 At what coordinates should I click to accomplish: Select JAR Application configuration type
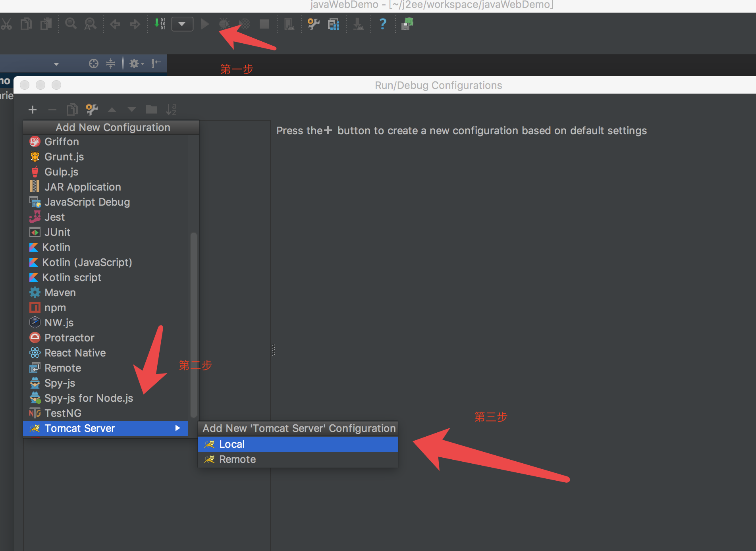[x=106, y=187]
